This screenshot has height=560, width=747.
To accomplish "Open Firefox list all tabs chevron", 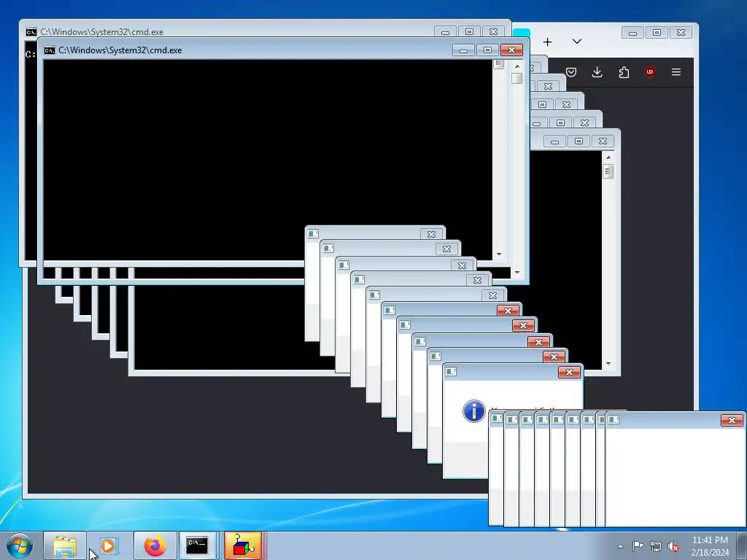I will click(x=577, y=42).
